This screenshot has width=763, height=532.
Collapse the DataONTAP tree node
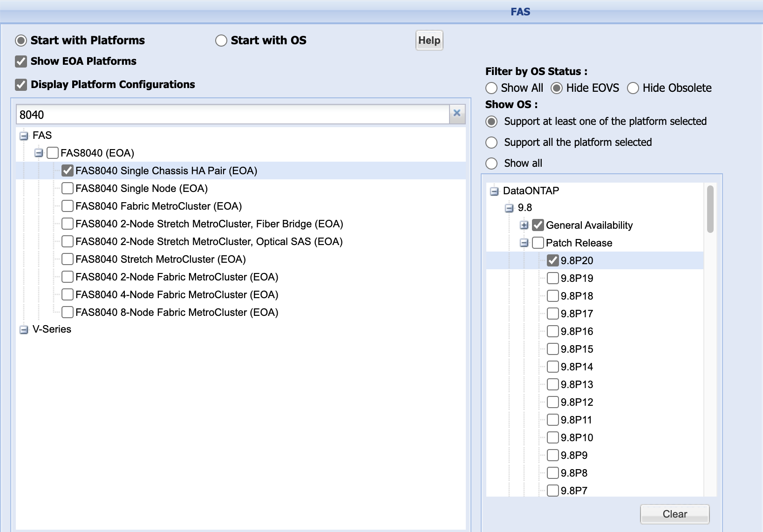494,191
